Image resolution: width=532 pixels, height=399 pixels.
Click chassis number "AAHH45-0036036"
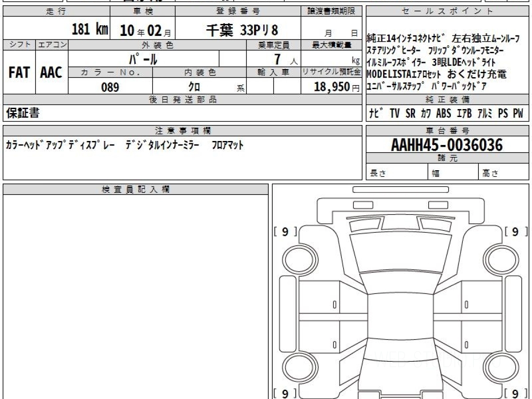447,145
